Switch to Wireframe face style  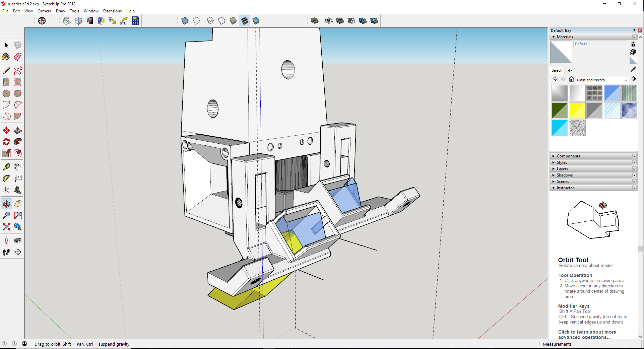click(210, 21)
